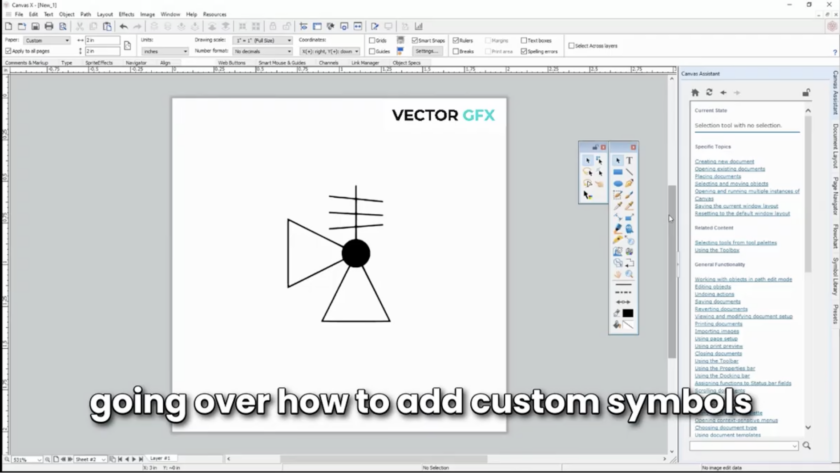The width and height of the screenshot is (840, 473).
Task: Select the Oval tool in Toolbox
Action: point(618,183)
